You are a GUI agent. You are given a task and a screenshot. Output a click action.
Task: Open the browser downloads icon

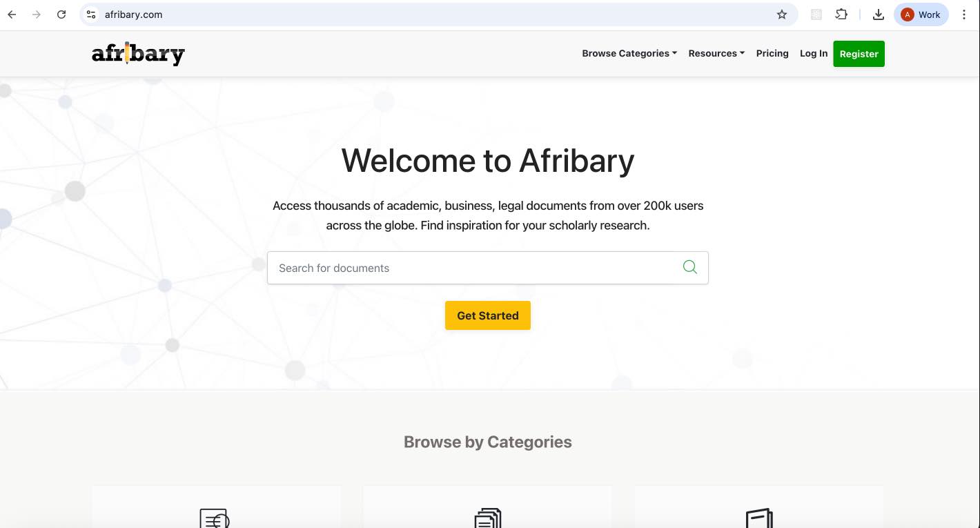pos(878,14)
